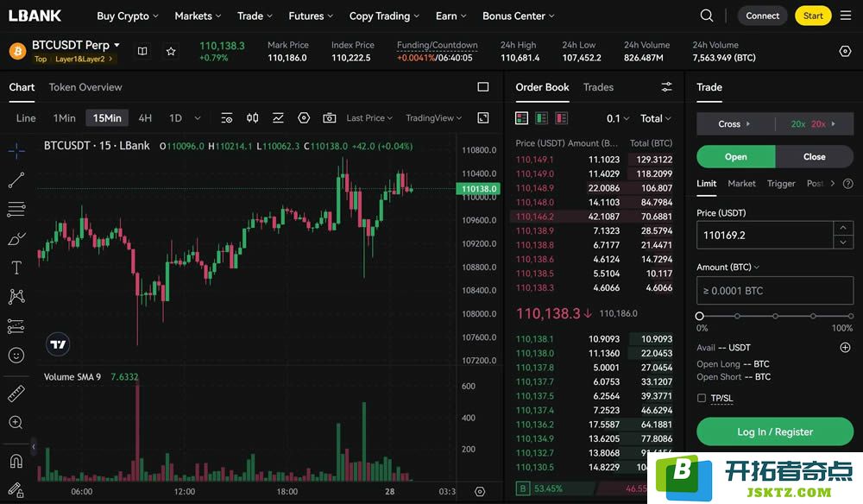Select the ruler measure tool
The height and width of the screenshot is (504, 863).
[16, 394]
